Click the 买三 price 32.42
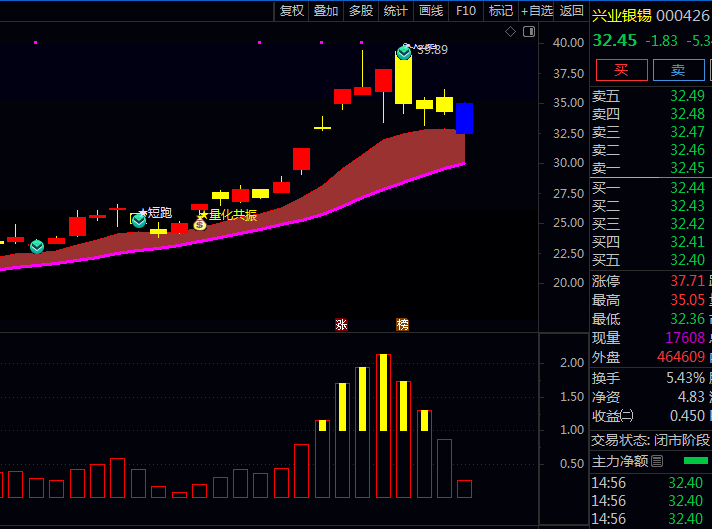Screen dimensions: 712x529 [687, 224]
